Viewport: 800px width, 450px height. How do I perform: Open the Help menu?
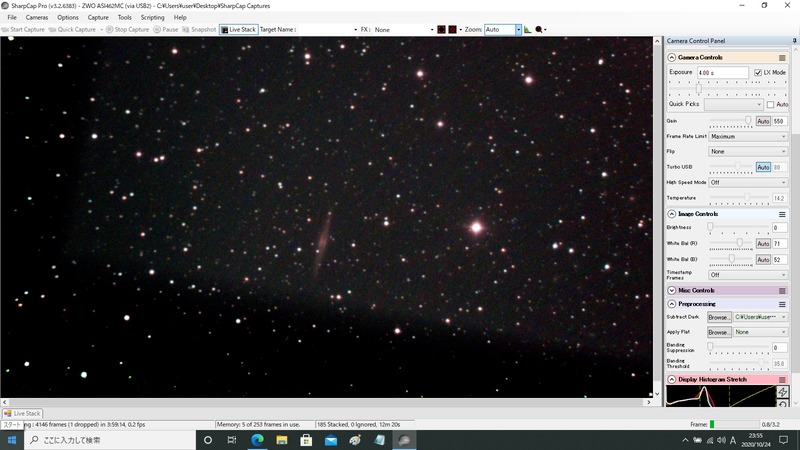point(180,17)
